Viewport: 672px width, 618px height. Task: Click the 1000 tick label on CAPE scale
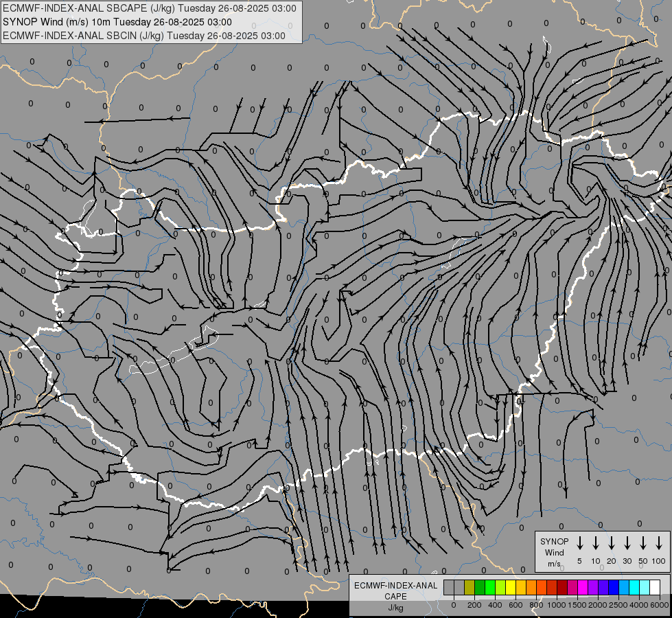coord(557,605)
